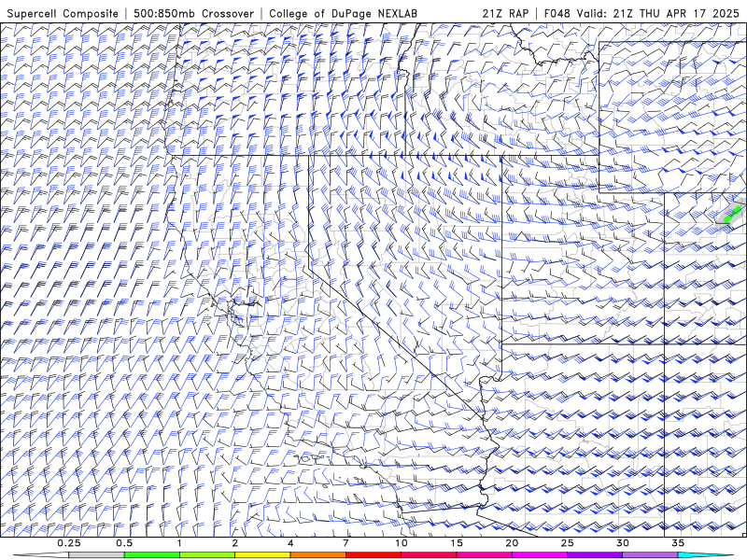Click the "500:850mb Crossover" header label

tap(194, 13)
